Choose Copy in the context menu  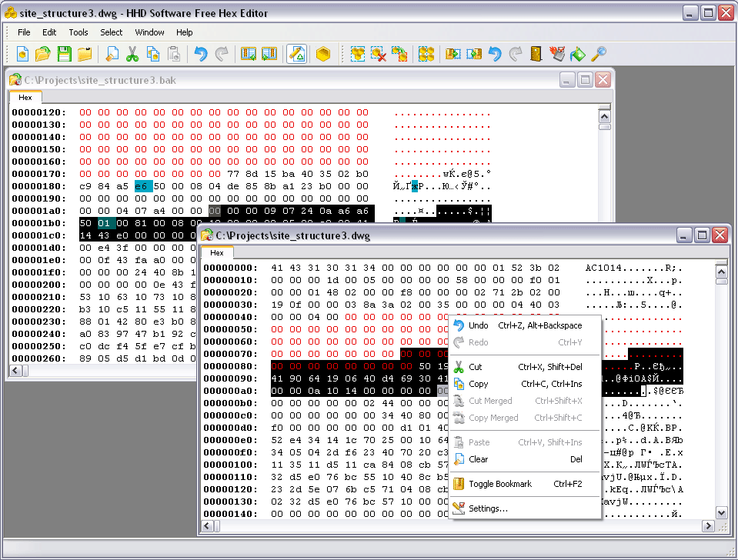[x=525, y=384]
